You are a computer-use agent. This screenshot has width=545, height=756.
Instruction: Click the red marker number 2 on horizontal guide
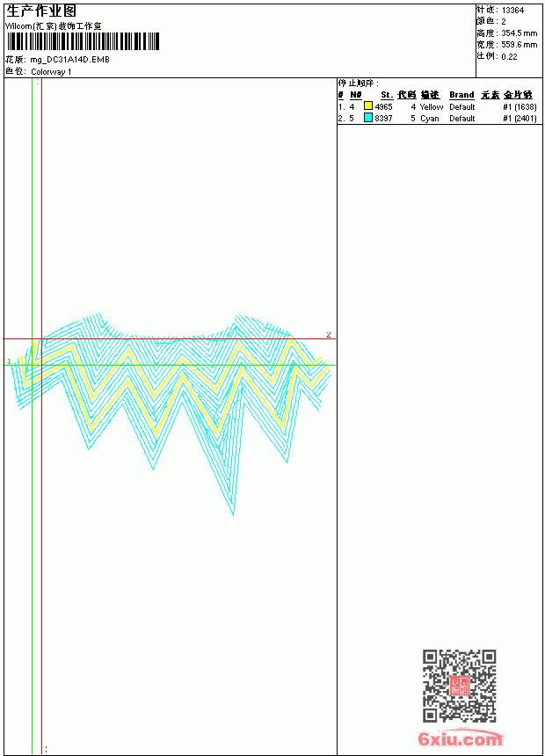click(x=329, y=335)
